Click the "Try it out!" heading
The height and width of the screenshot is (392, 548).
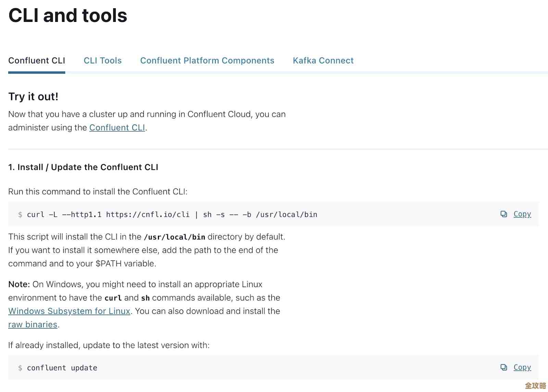(x=33, y=97)
